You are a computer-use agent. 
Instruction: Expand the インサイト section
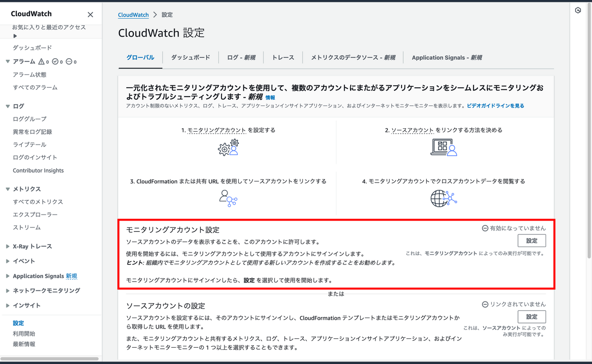coord(7,305)
